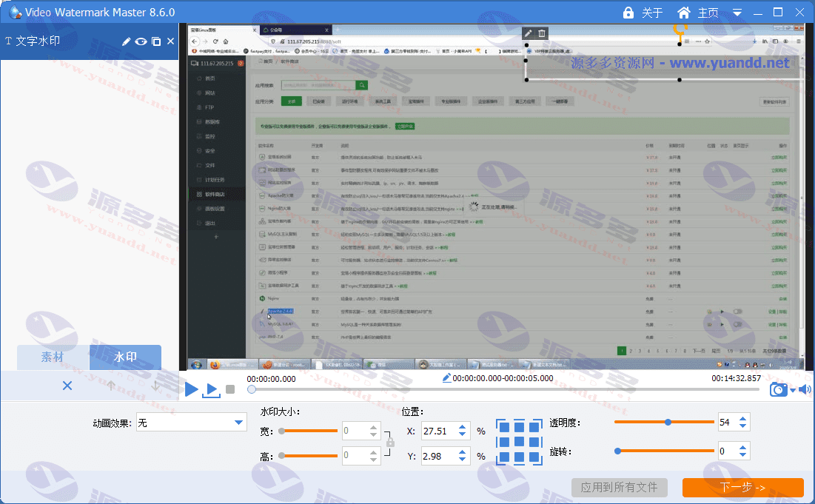
Task: Open the title bar dropdown menu arrow
Action: click(737, 13)
